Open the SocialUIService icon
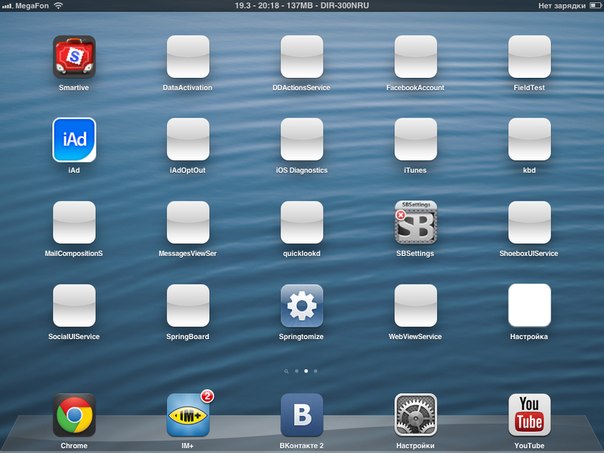 click(74, 305)
